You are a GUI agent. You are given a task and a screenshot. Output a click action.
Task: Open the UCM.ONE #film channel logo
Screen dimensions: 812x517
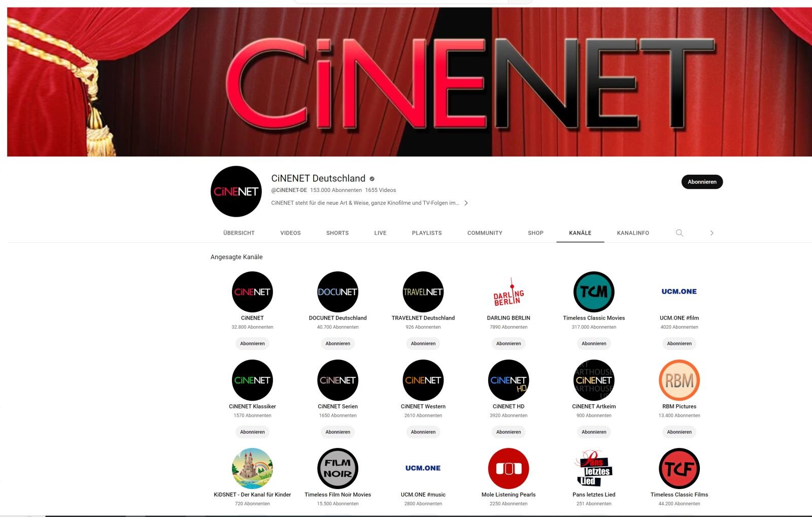pos(679,292)
